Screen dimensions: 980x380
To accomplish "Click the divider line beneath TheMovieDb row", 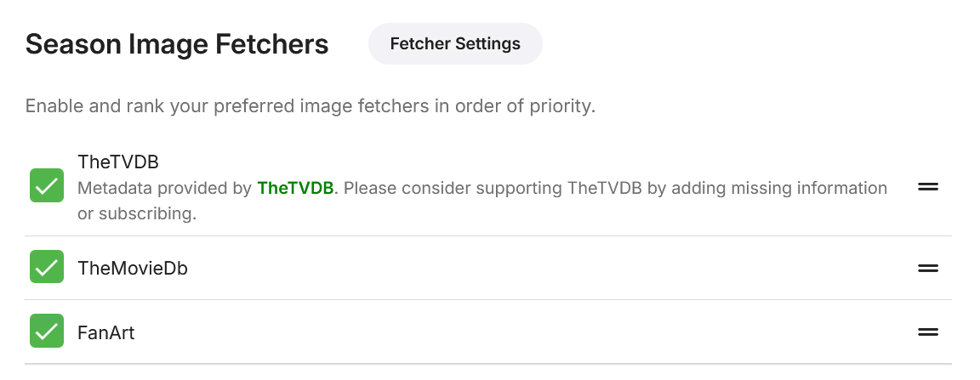I will (487, 300).
